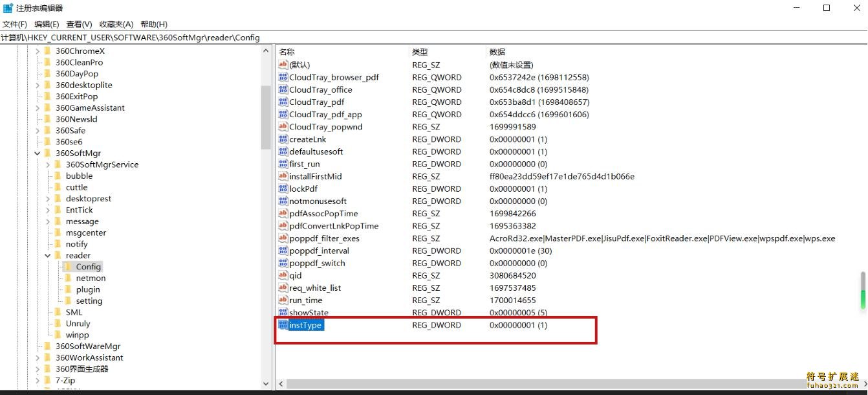
Task: Select the pdfConvertLnkPopTime value name
Action: point(334,226)
